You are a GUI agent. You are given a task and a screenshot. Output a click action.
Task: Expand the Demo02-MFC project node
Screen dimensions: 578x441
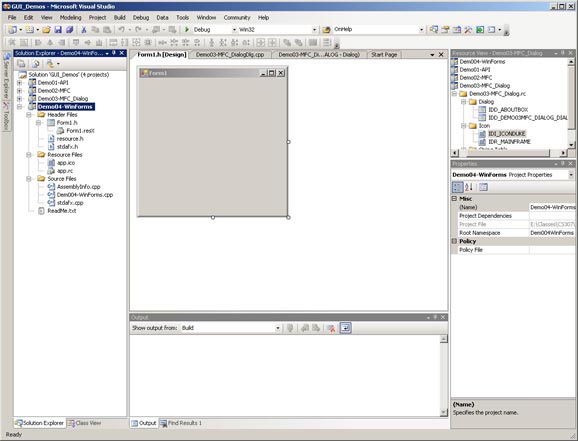pos(20,91)
